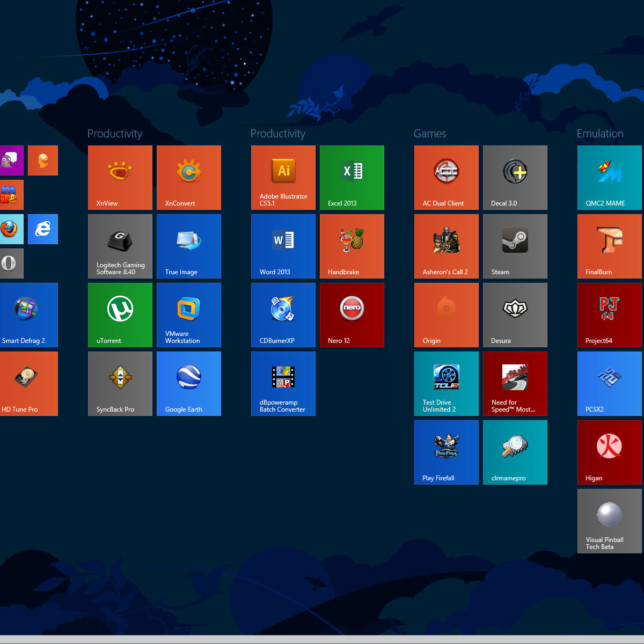Select the Emulation group heading
The width and height of the screenshot is (644, 644).
pyautogui.click(x=600, y=134)
